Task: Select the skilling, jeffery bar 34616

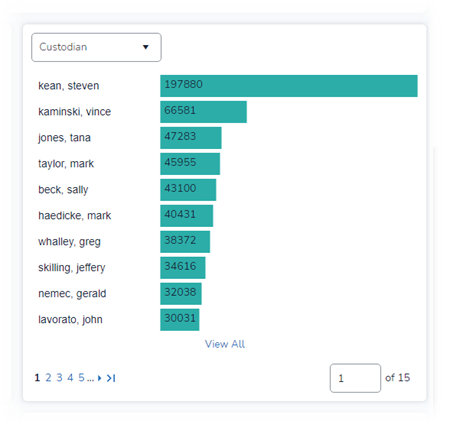Action: pyautogui.click(x=183, y=268)
